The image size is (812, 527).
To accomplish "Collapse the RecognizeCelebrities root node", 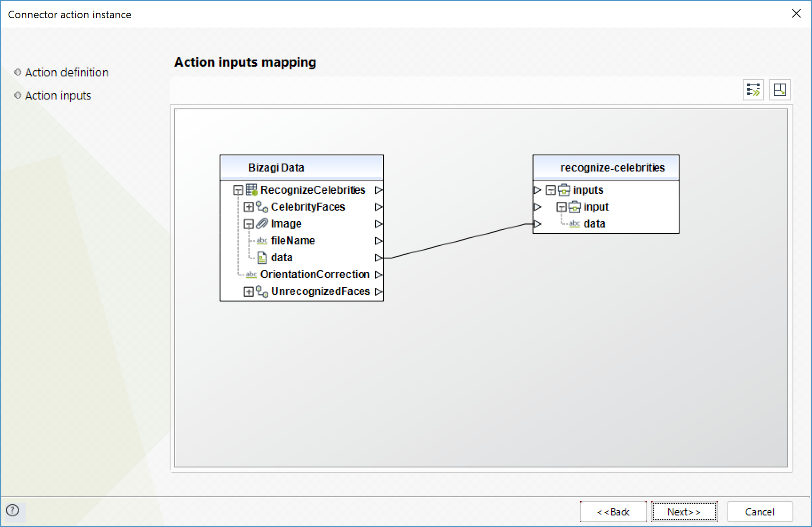I will (238, 190).
